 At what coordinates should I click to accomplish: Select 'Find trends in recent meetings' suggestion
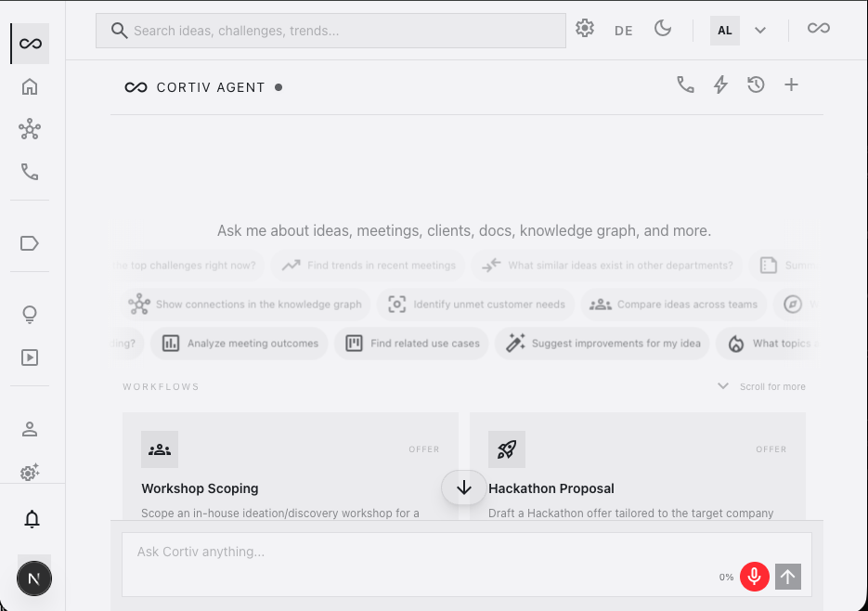click(x=369, y=266)
